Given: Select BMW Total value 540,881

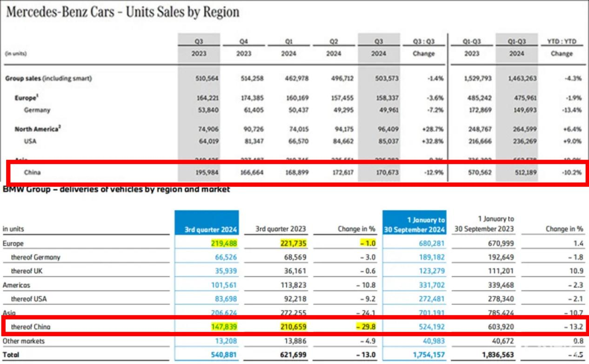Looking at the screenshot, I should pos(224,355).
